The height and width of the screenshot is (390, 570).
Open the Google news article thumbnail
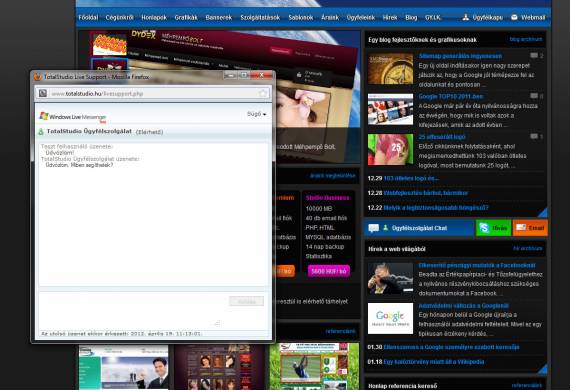point(390,318)
